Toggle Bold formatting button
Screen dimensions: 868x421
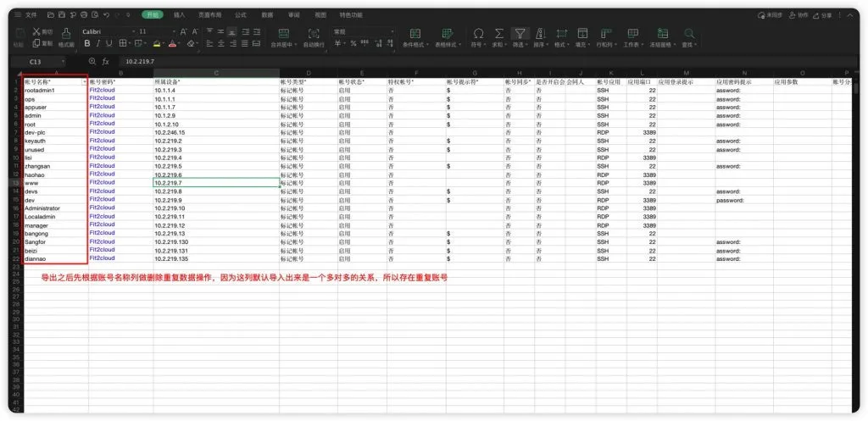click(87, 43)
